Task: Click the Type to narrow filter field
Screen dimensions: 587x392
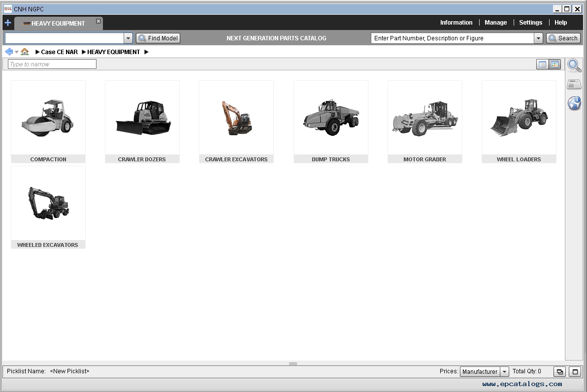Action: [52, 64]
